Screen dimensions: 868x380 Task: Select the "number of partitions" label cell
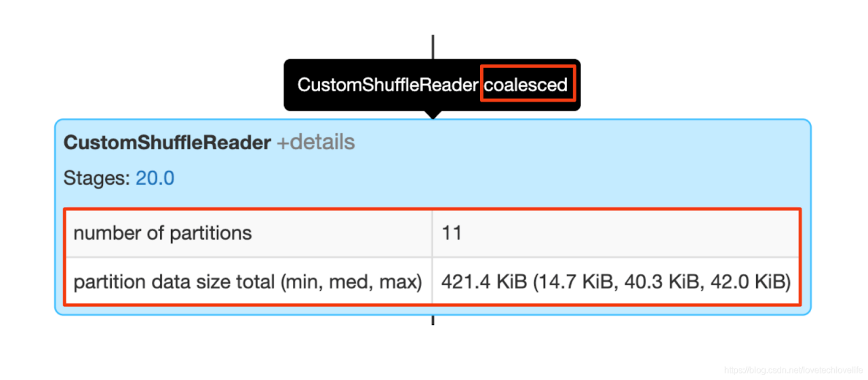tap(163, 233)
